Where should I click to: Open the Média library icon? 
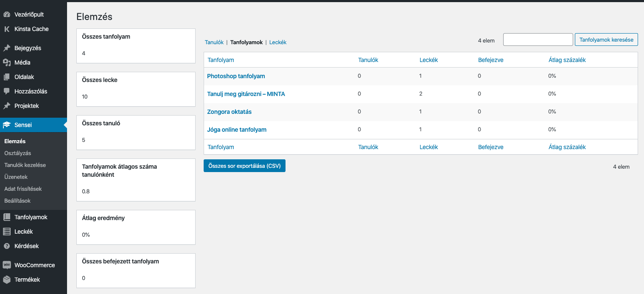click(x=7, y=62)
